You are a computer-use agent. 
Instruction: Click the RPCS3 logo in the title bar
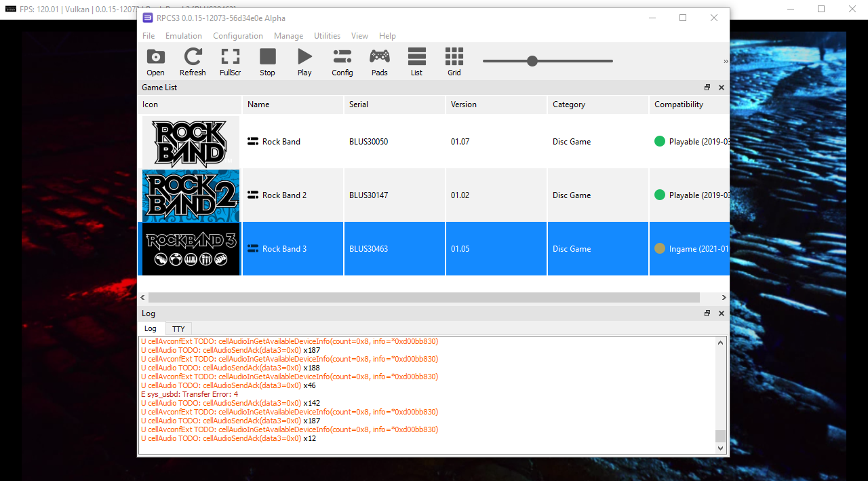(148, 18)
